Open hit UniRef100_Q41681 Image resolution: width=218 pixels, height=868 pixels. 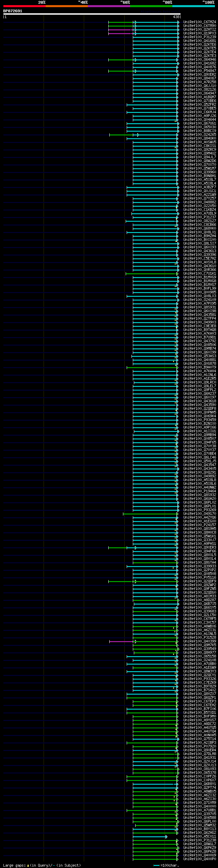click(200, 41)
